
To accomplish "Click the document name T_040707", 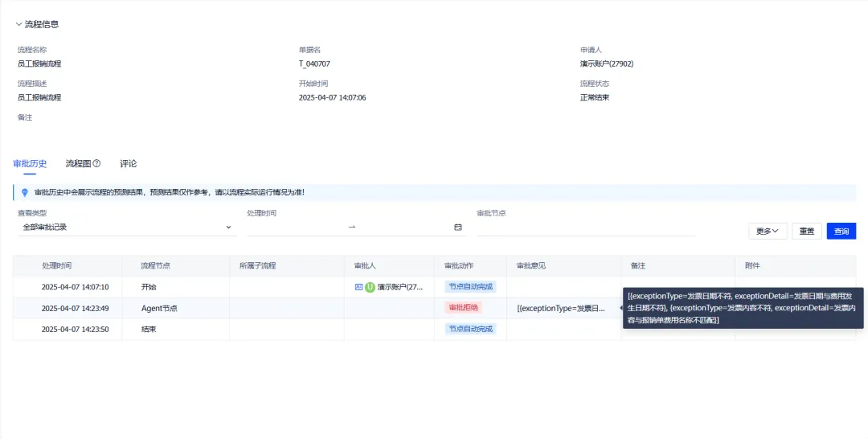I will click(314, 64).
